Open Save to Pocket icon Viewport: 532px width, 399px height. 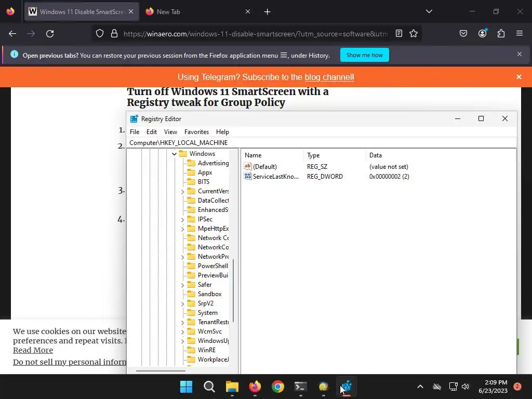(463, 34)
